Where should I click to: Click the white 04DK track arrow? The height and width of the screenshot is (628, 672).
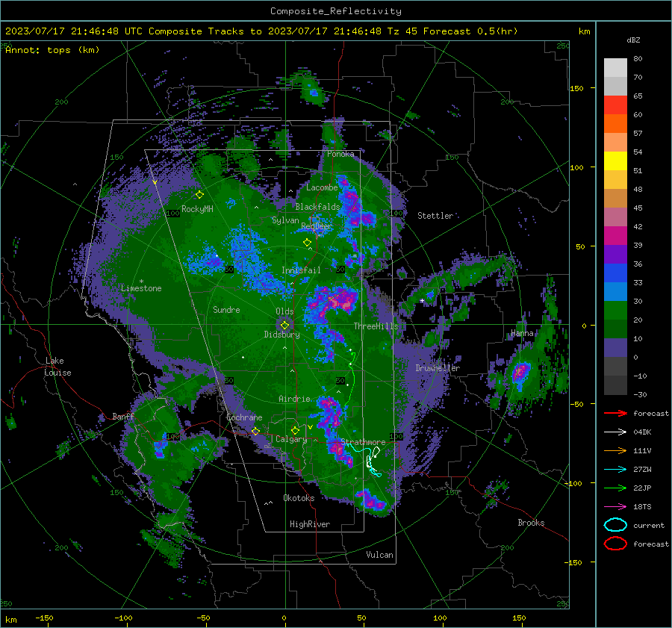pos(615,432)
